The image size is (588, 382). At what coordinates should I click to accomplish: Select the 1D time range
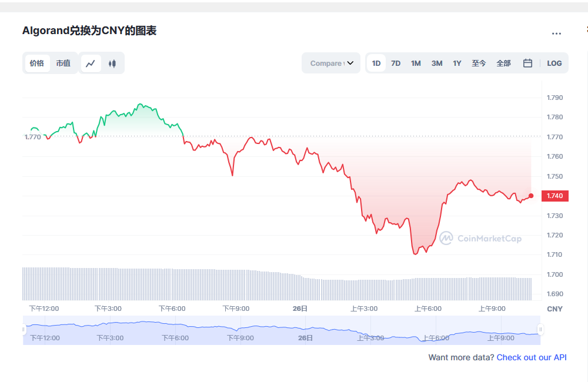376,63
